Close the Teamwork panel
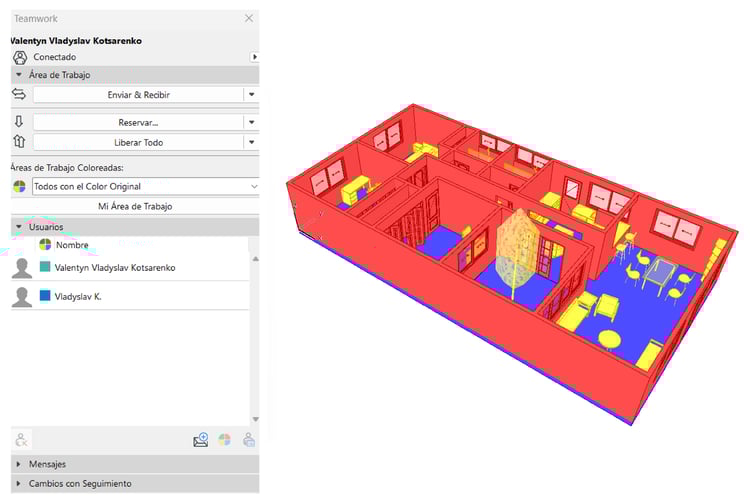 [249, 18]
